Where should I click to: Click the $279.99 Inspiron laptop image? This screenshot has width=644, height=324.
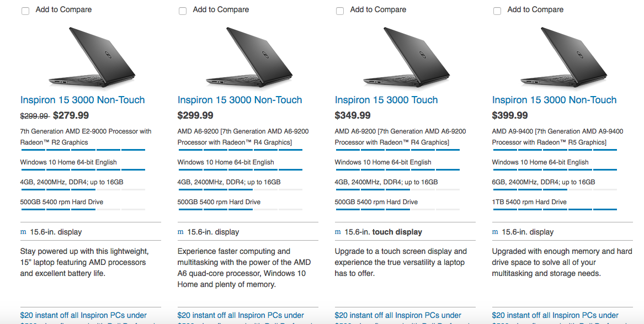pyautogui.click(x=92, y=57)
